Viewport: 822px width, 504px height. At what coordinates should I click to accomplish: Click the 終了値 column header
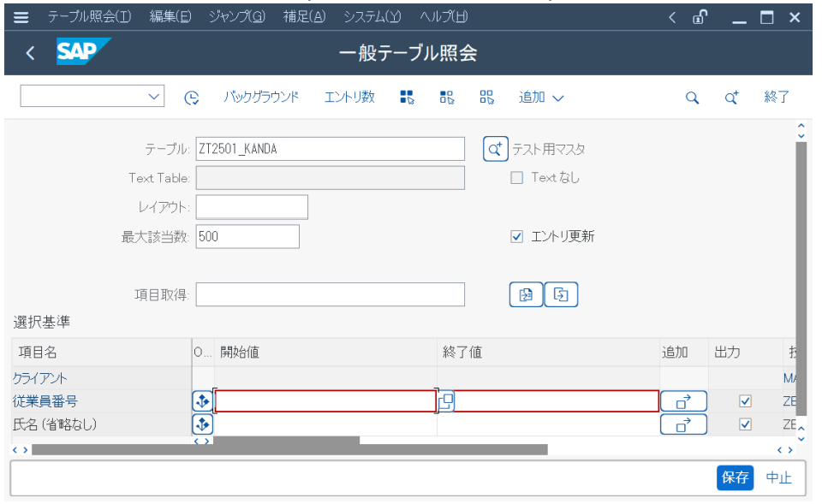click(548, 352)
